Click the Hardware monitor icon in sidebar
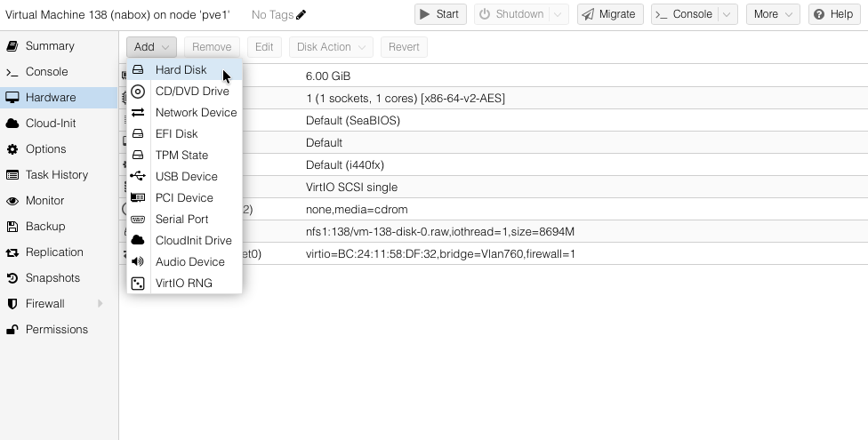Image resolution: width=868 pixels, height=440 pixels. point(12,98)
